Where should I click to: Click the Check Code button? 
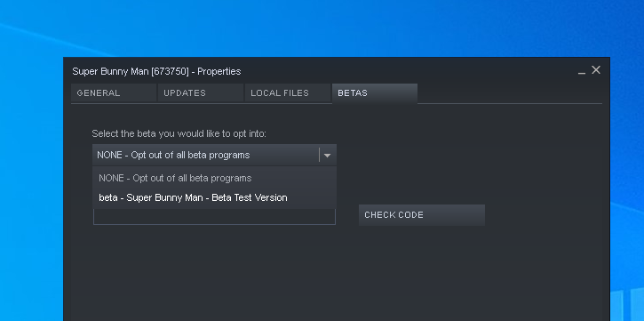[422, 215]
